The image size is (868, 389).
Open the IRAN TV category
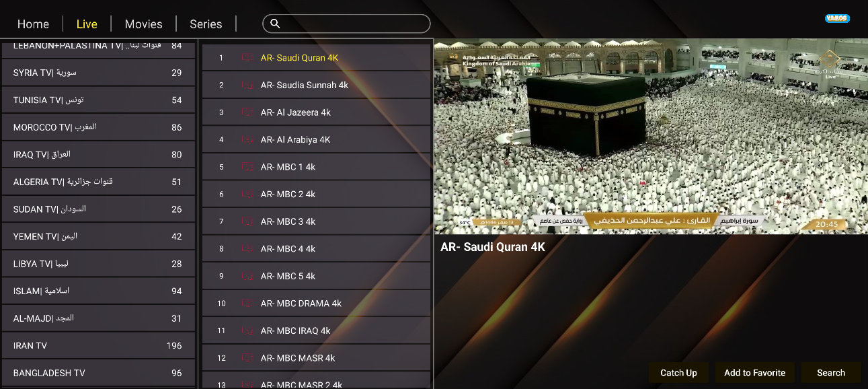tap(97, 345)
